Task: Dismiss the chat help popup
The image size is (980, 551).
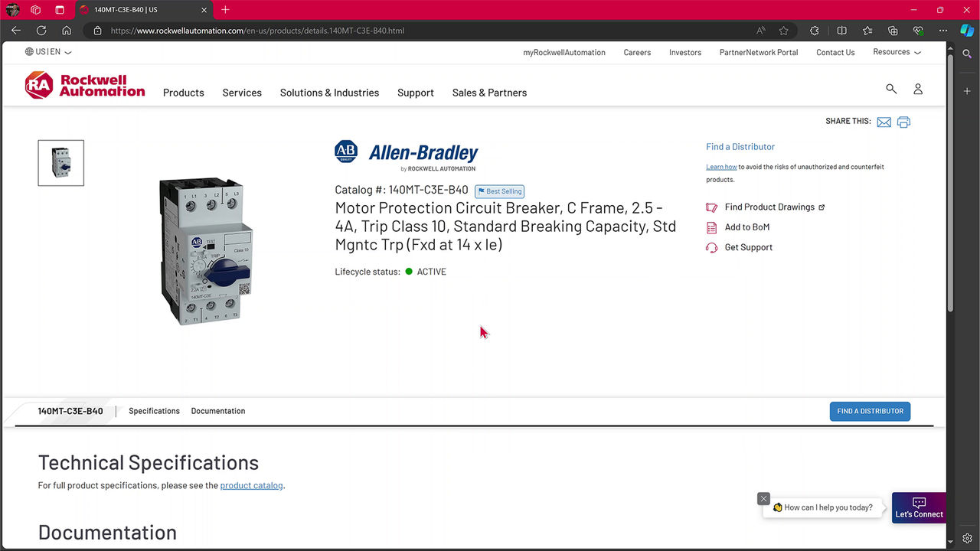Action: (763, 498)
